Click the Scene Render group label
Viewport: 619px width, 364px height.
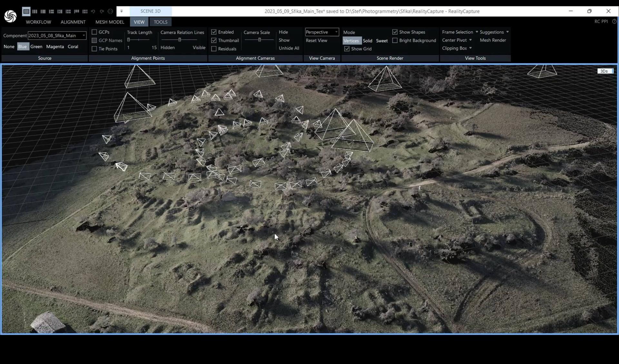pos(390,58)
